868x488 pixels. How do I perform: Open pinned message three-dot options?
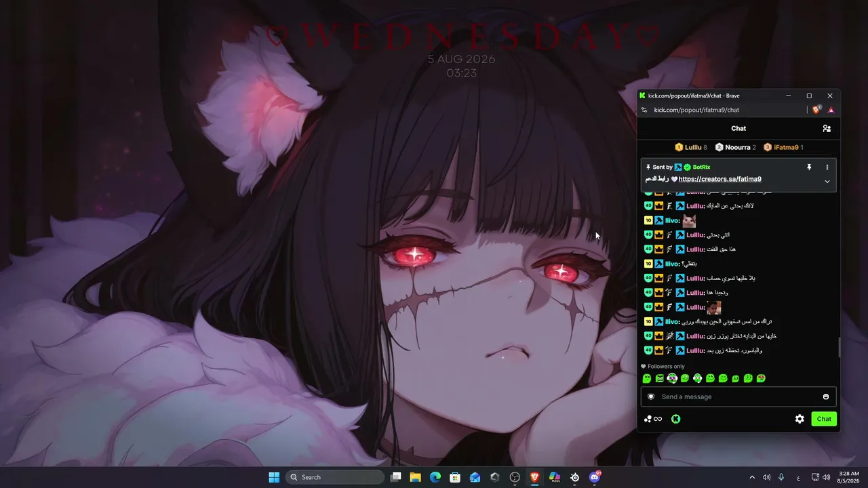pyautogui.click(x=827, y=167)
